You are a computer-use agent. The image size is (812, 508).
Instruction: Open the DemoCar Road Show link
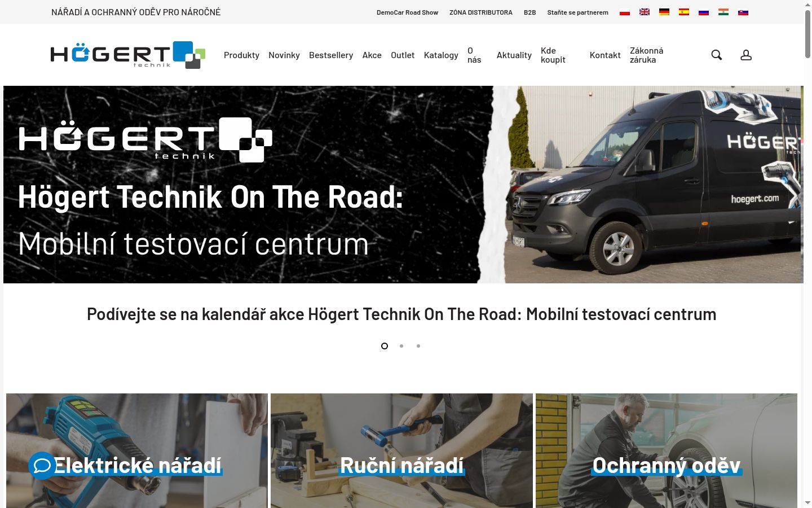tap(407, 12)
